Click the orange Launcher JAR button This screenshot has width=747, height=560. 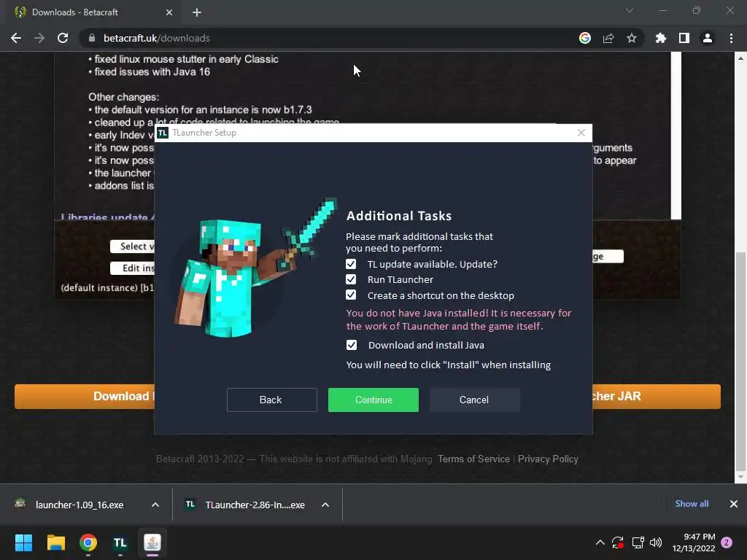click(x=657, y=396)
